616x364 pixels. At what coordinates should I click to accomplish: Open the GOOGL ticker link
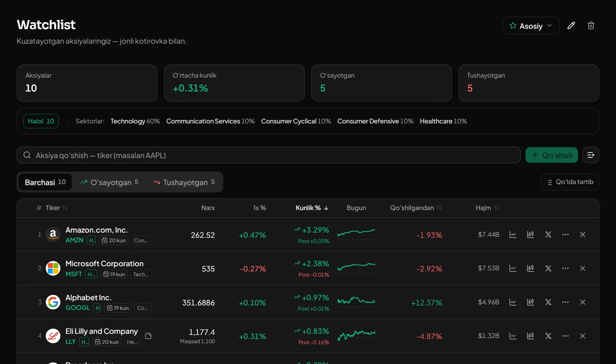pos(78,308)
